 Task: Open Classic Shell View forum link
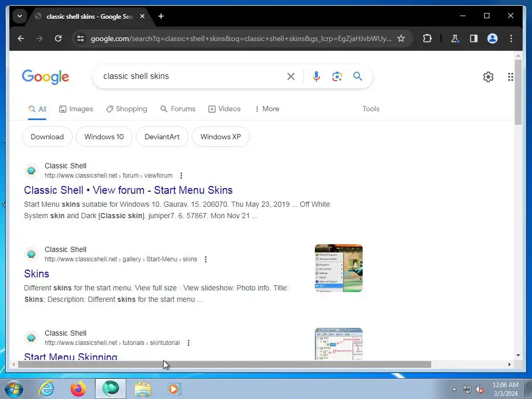tap(128, 190)
